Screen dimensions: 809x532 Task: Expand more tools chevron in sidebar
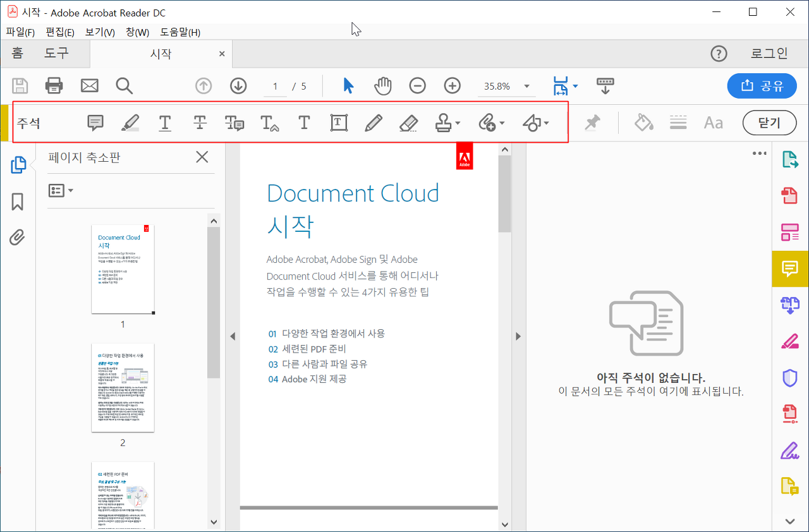tap(790, 521)
